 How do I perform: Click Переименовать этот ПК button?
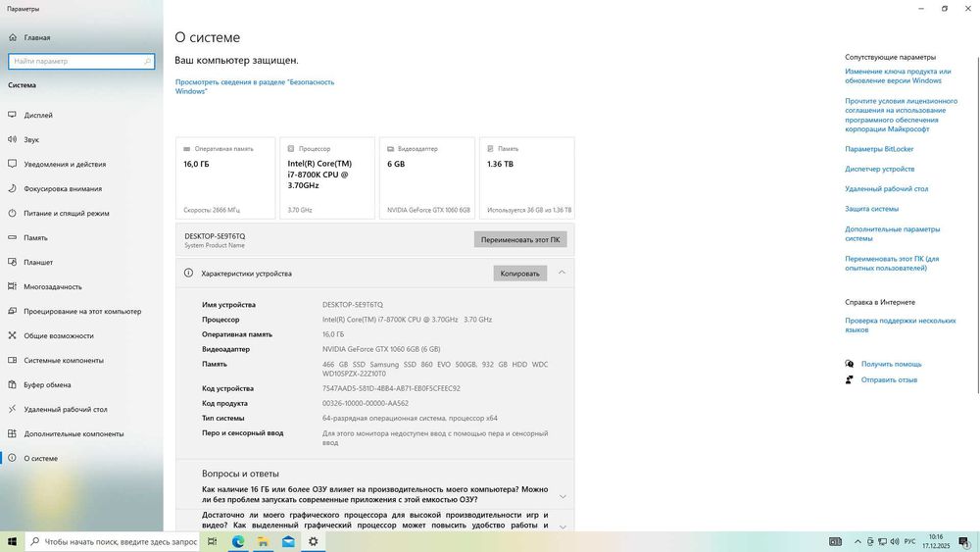pyautogui.click(x=520, y=239)
